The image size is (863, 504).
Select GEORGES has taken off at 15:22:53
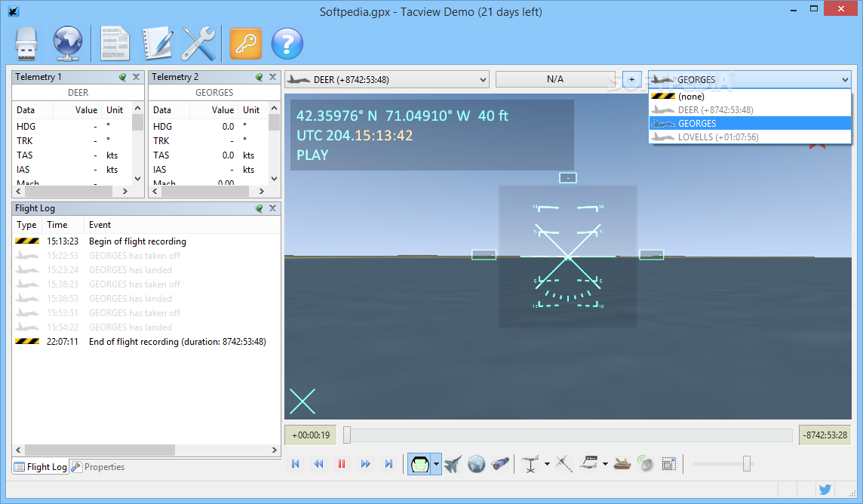tap(146, 255)
